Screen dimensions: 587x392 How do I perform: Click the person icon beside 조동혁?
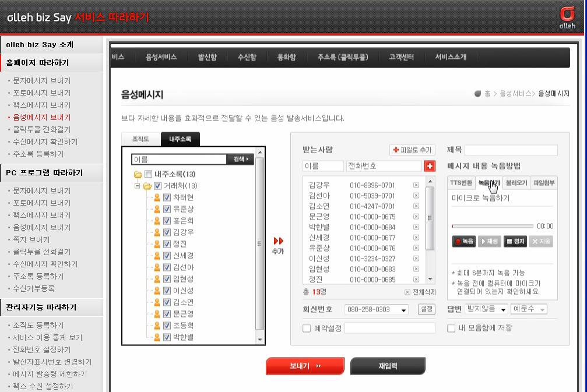coord(157,326)
